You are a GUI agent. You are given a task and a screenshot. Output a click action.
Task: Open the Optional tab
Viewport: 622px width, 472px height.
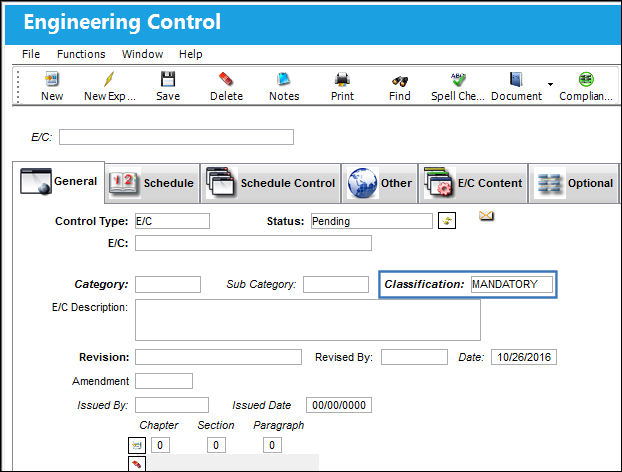click(x=574, y=183)
